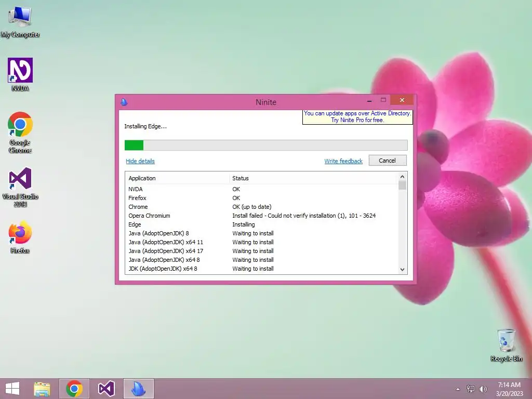Select the NVDA row

click(262, 189)
